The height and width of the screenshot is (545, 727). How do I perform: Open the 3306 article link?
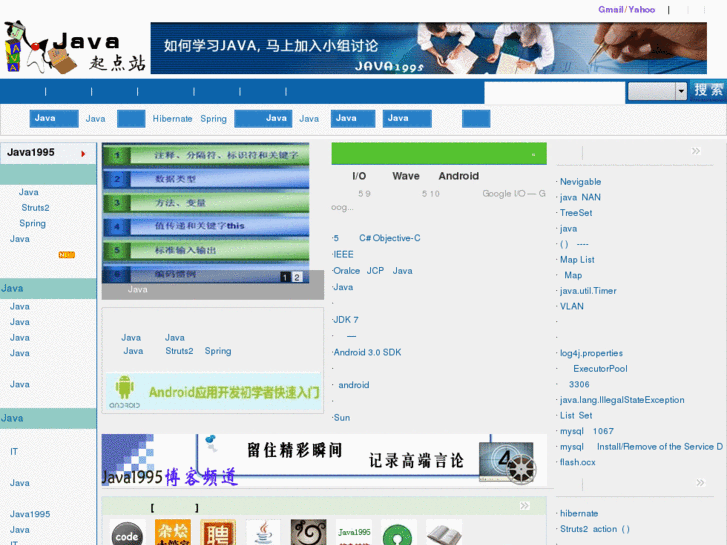pos(579,385)
